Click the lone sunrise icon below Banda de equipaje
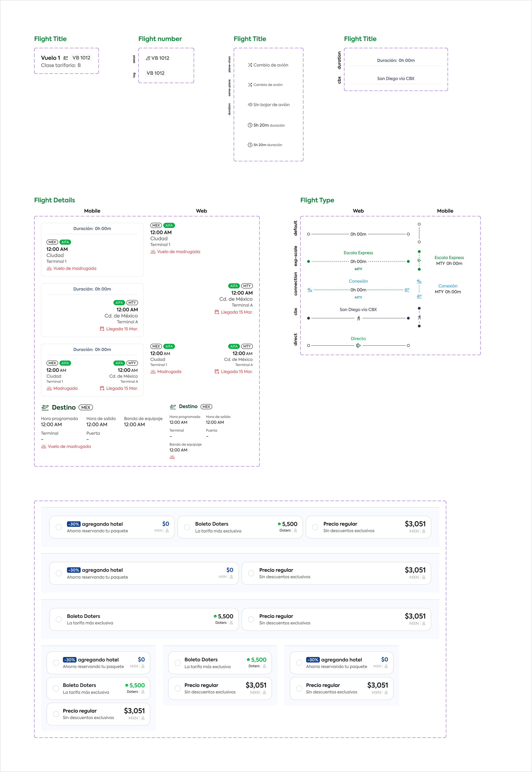 click(x=172, y=457)
